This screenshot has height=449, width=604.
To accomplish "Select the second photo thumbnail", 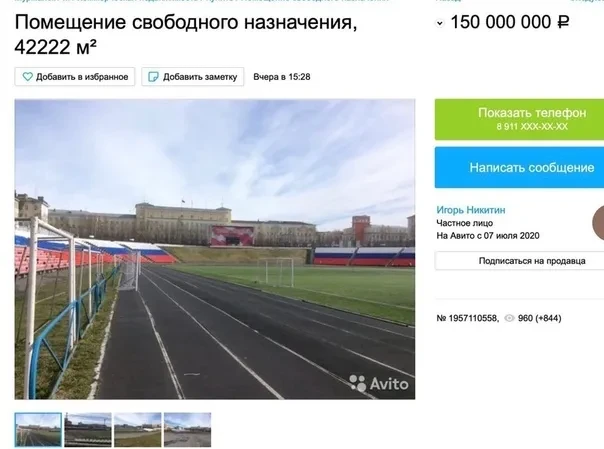I will click(x=88, y=430).
